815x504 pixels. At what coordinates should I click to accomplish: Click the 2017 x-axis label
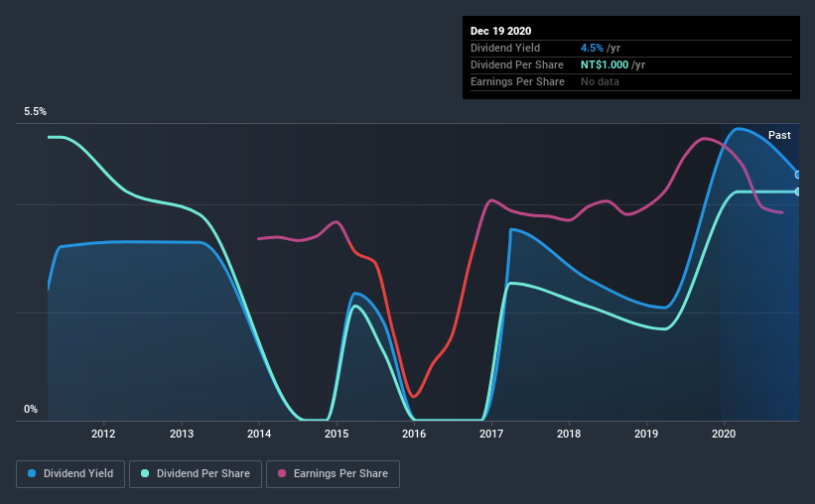(491, 434)
